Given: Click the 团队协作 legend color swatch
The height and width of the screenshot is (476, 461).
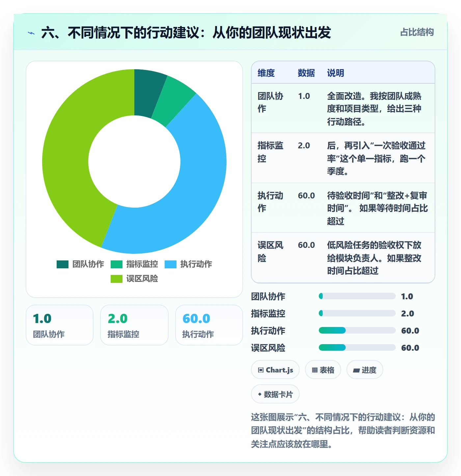Looking at the screenshot, I should [63, 264].
